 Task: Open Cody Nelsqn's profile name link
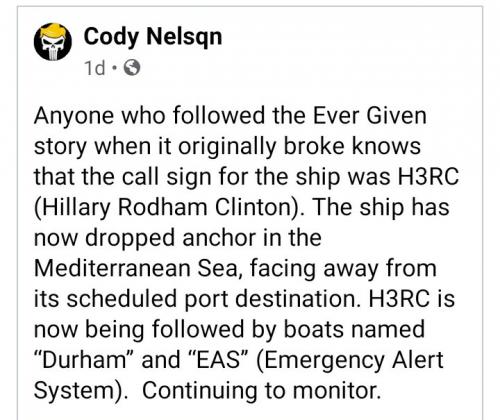(153, 36)
